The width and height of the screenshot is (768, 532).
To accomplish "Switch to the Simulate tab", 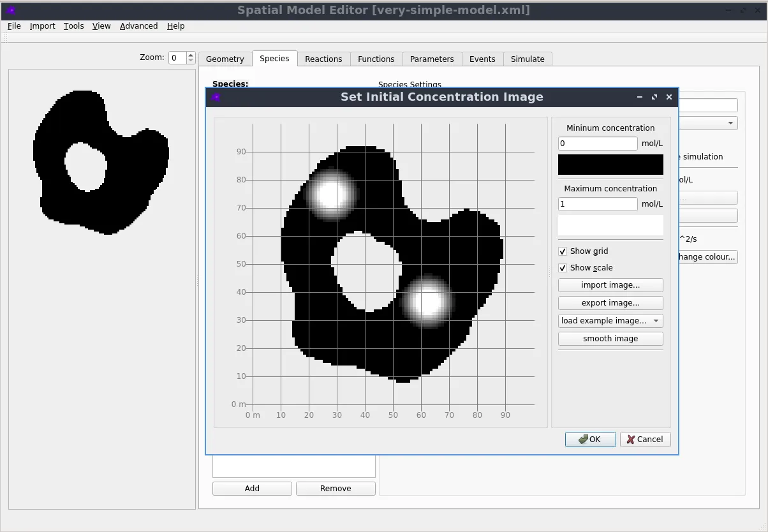I will tap(528, 59).
